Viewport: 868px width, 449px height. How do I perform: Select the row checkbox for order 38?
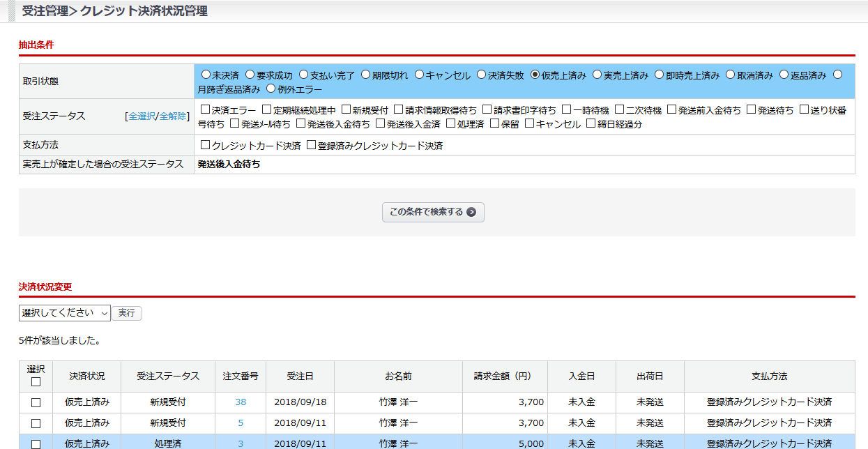(x=36, y=402)
